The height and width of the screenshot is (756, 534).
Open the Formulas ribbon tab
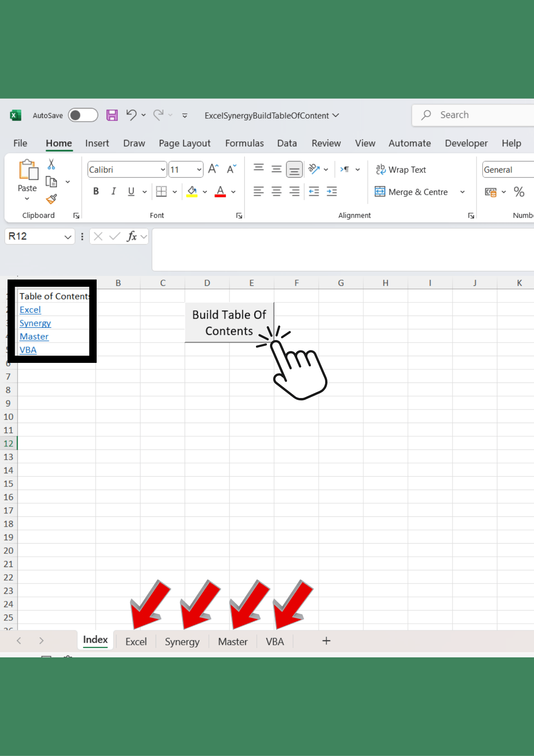click(x=244, y=143)
